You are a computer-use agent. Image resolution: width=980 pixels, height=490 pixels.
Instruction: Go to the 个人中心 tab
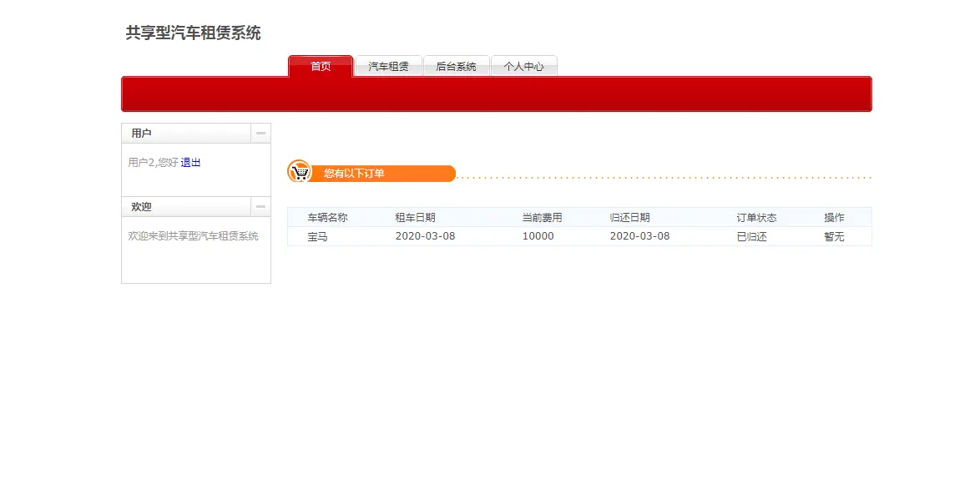pos(523,66)
